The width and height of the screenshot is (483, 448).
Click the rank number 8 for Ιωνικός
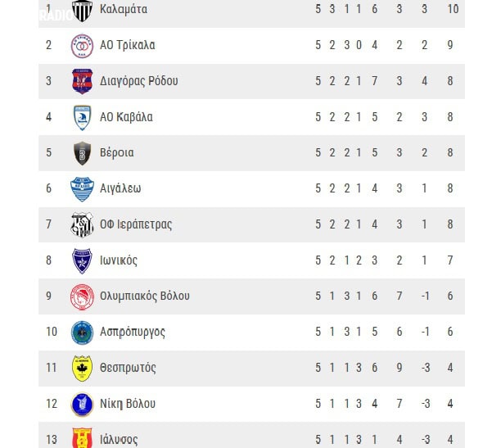48,260
